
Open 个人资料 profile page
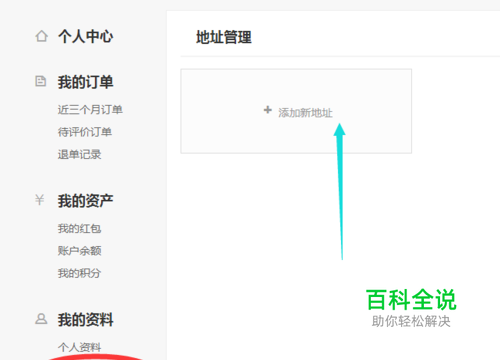(x=79, y=347)
